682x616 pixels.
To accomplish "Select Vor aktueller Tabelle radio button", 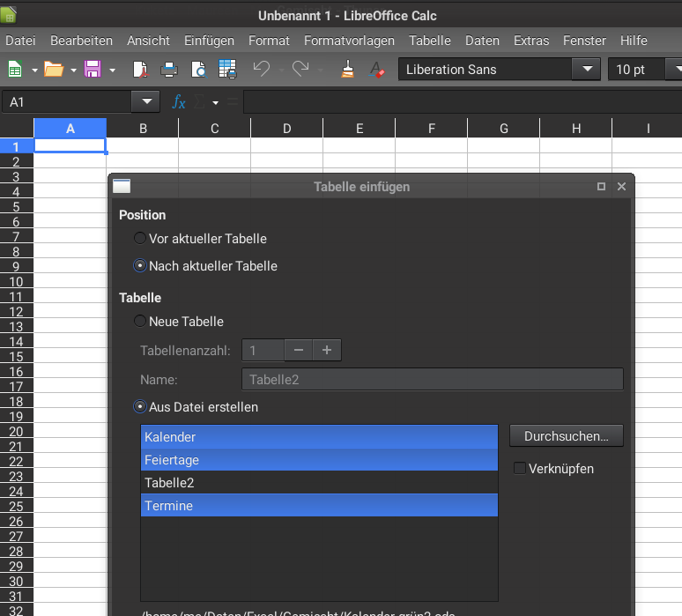I will pyautogui.click(x=139, y=238).
